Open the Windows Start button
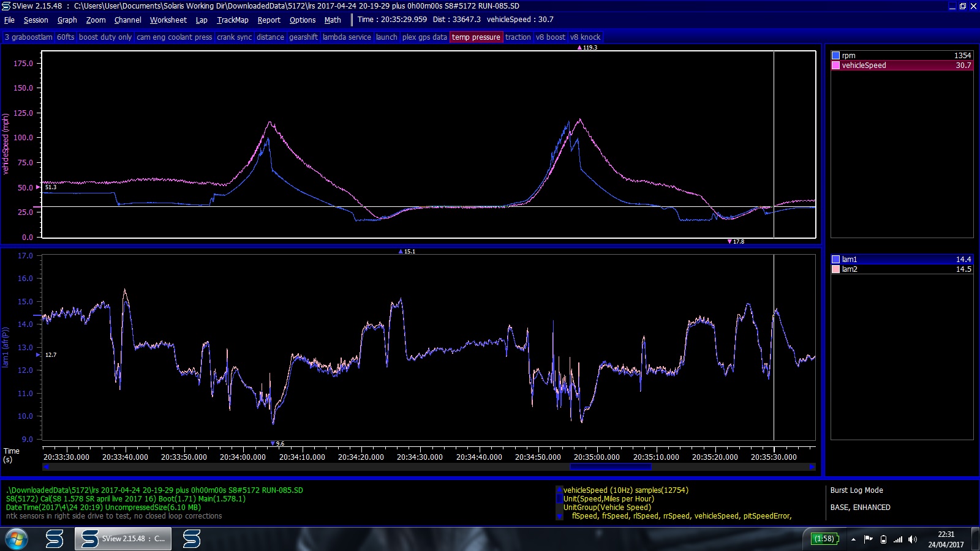This screenshot has height=551, width=980. coord(17,539)
